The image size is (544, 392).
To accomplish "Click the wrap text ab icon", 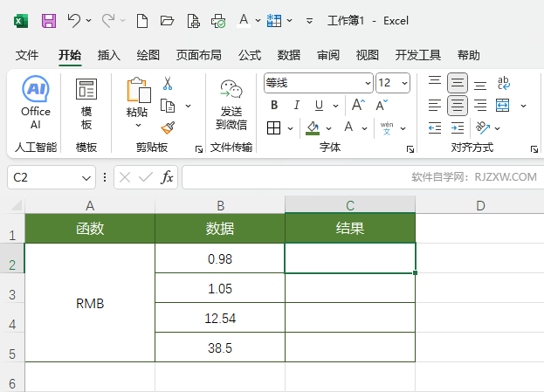I will pyautogui.click(x=504, y=83).
